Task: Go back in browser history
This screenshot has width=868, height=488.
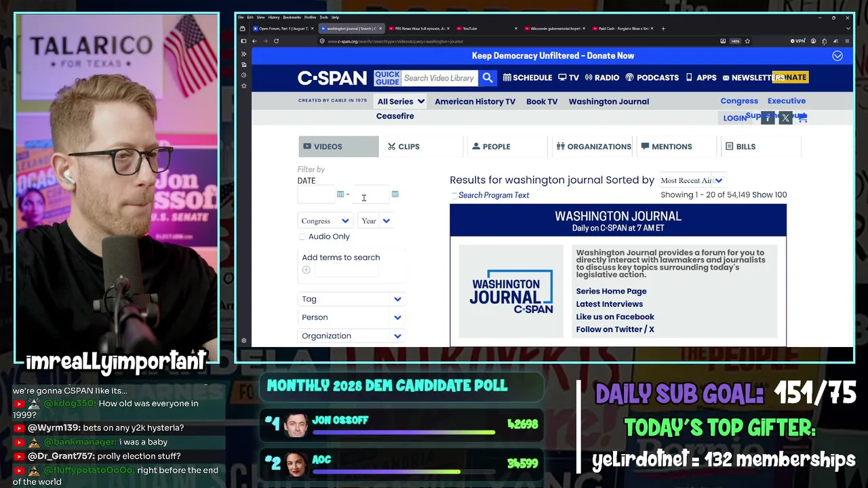Action: (254, 41)
